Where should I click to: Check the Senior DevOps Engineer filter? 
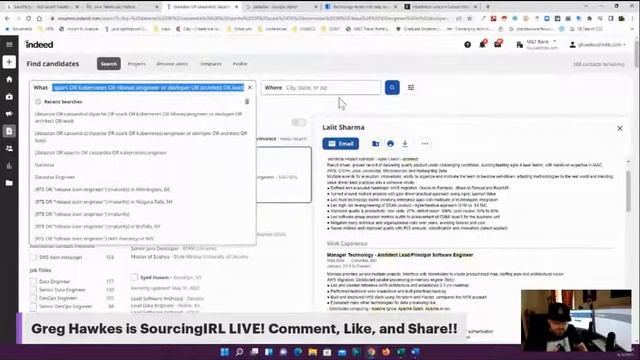point(33,306)
